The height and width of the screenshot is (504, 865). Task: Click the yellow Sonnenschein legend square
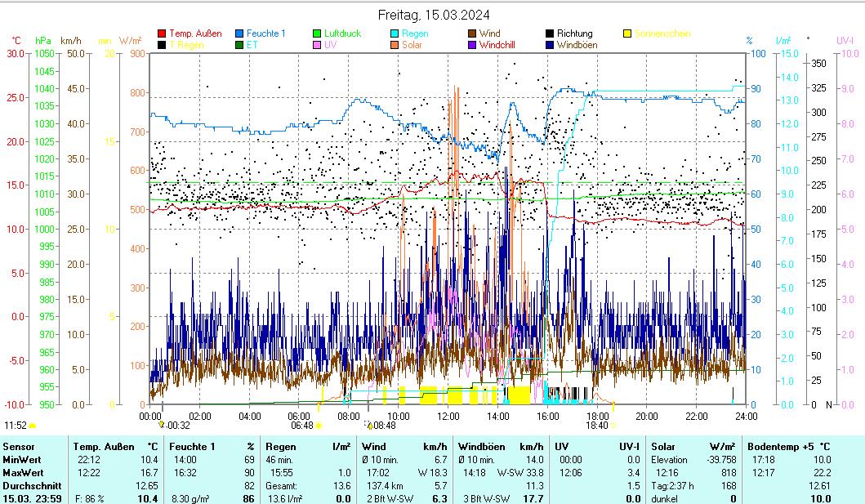[627, 33]
